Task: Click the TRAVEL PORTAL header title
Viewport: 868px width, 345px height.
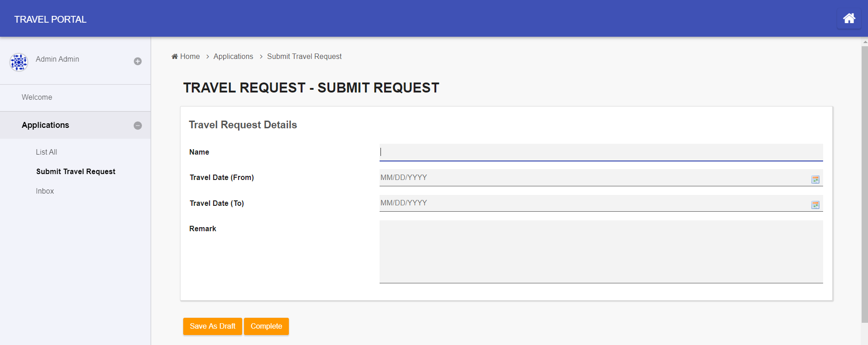Action: [50, 19]
